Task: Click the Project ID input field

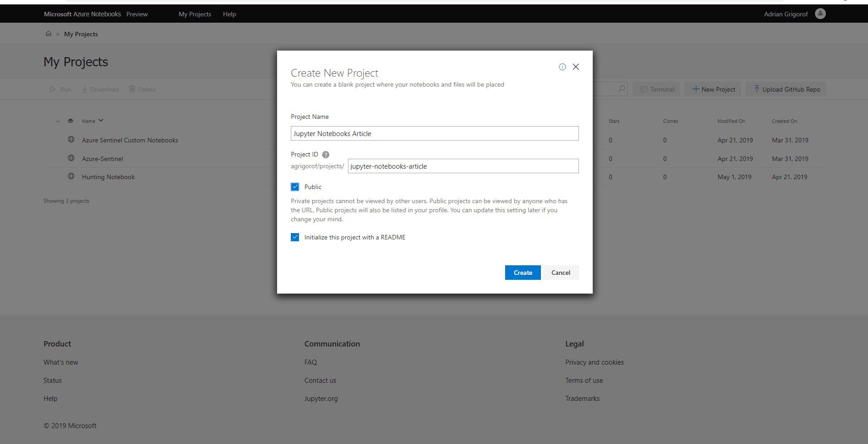Action: [463, 166]
